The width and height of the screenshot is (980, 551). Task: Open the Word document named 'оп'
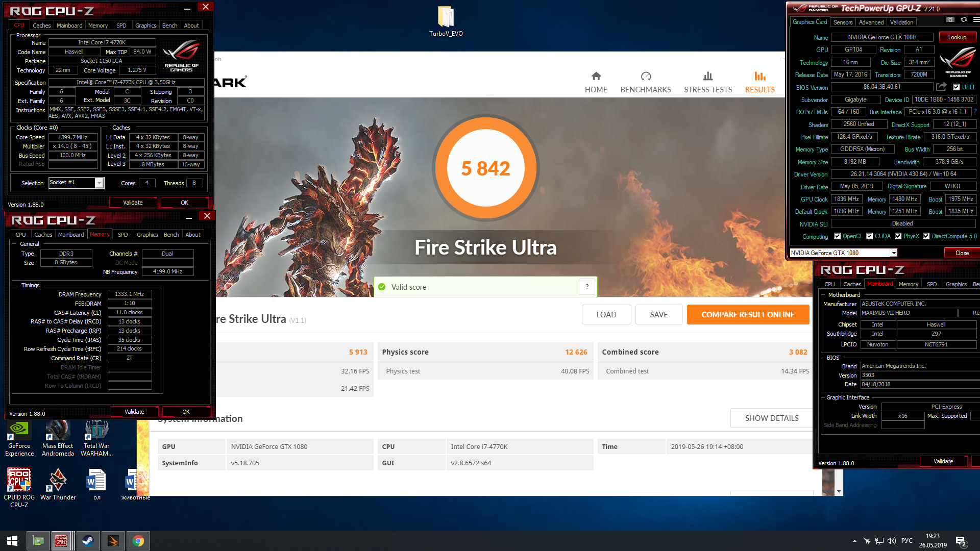[x=96, y=485]
